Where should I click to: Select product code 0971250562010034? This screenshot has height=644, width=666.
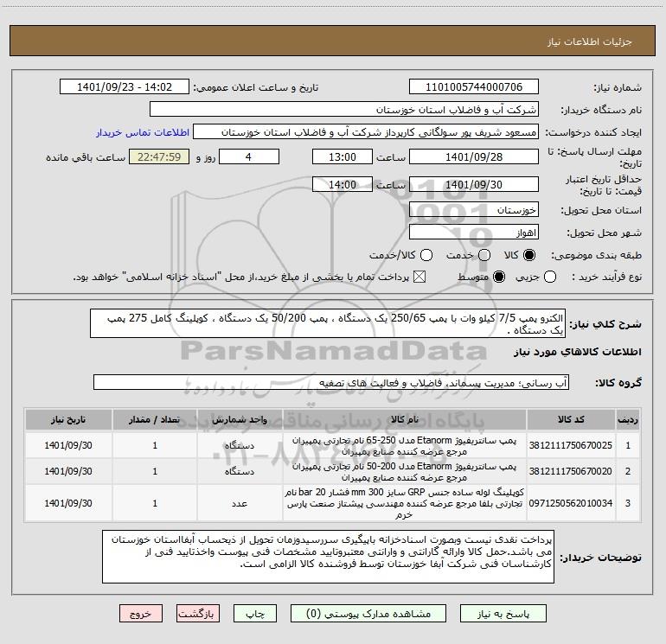pyautogui.click(x=571, y=503)
